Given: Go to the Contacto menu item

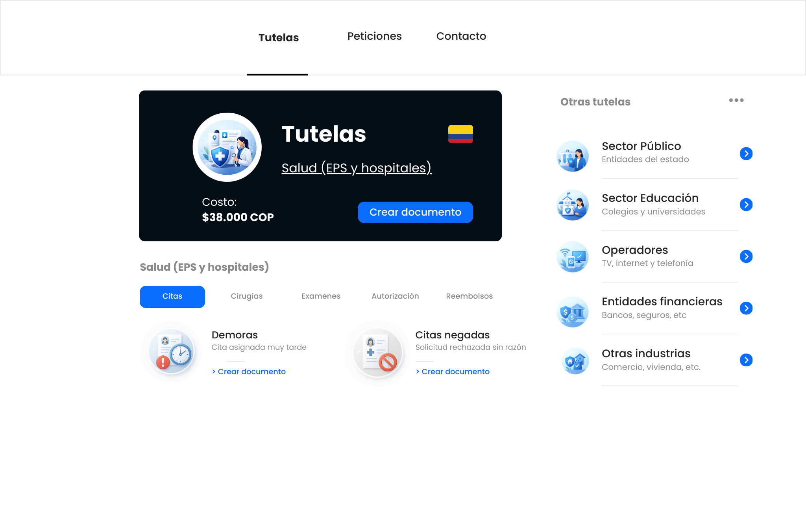Looking at the screenshot, I should (x=461, y=36).
